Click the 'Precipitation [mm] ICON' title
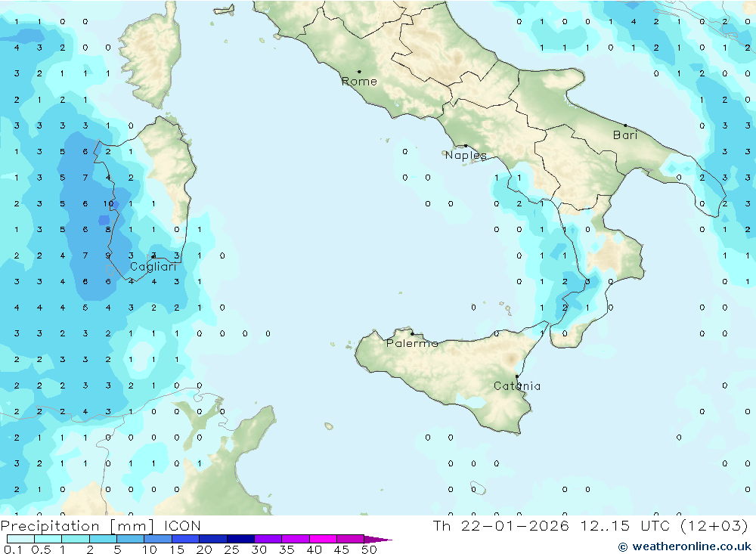This screenshot has height=554, width=756. pos(101,526)
